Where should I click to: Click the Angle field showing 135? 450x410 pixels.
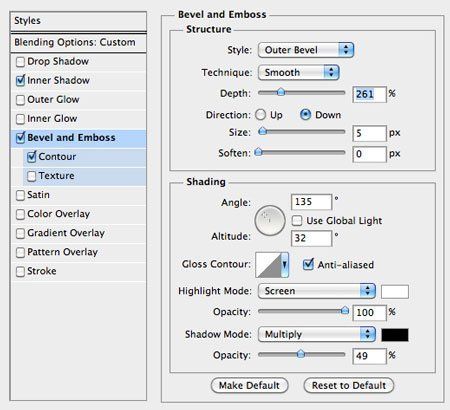pyautogui.click(x=312, y=202)
